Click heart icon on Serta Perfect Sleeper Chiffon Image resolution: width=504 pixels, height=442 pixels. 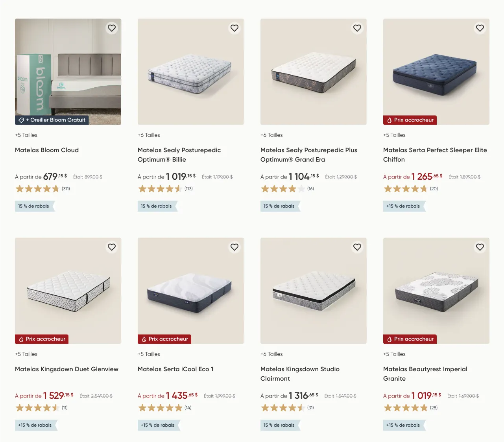tap(480, 28)
